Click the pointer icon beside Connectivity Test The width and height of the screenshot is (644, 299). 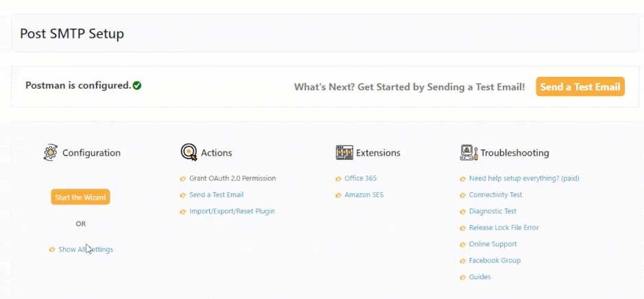tap(463, 195)
